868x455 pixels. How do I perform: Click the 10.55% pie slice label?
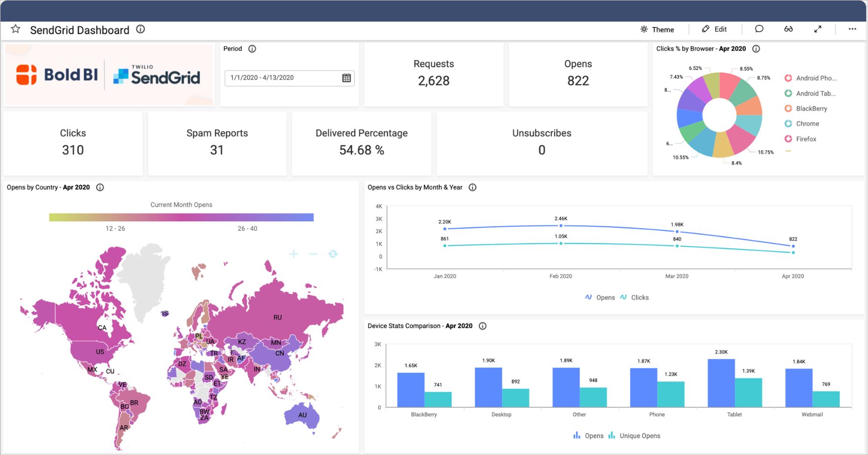pyautogui.click(x=681, y=158)
